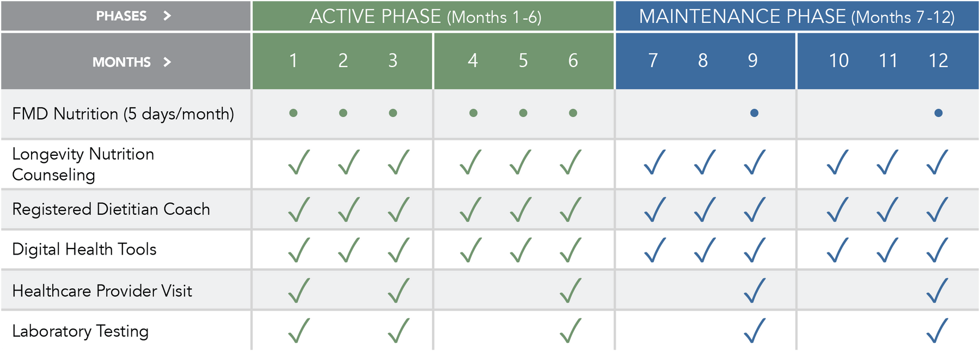Click the month 5 column header
Image resolution: width=980 pixels, height=351 pixels.
click(523, 60)
